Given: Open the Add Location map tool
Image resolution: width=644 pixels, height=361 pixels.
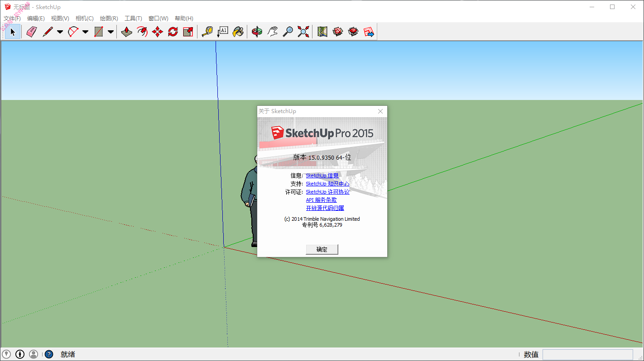Looking at the screenshot, I should tap(322, 32).
